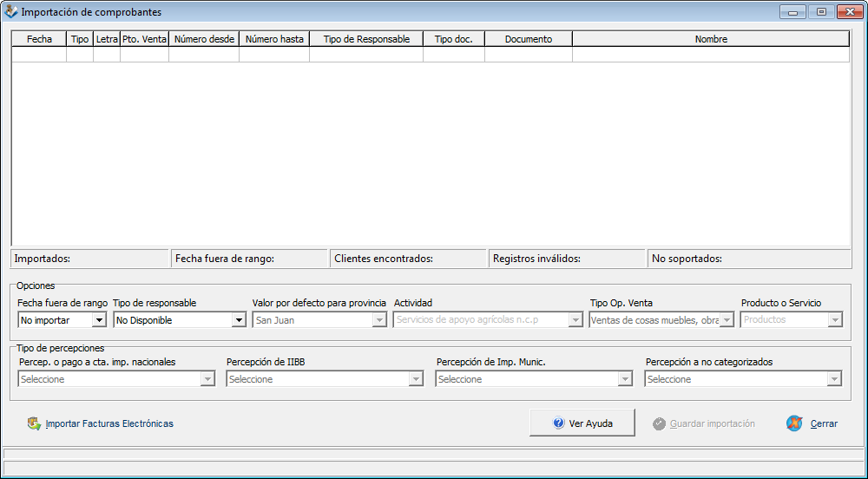Open the Valor por defecto para provincia dropdown
The height and width of the screenshot is (479, 868).
[x=379, y=320]
